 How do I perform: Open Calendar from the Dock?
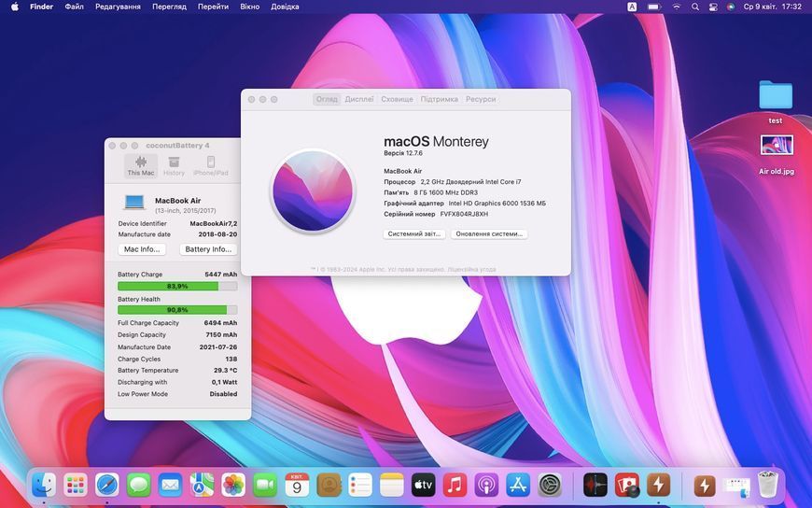tap(297, 486)
